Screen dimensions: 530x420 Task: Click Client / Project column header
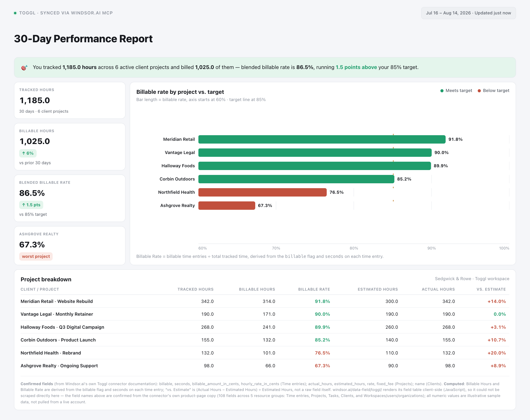coord(40,289)
